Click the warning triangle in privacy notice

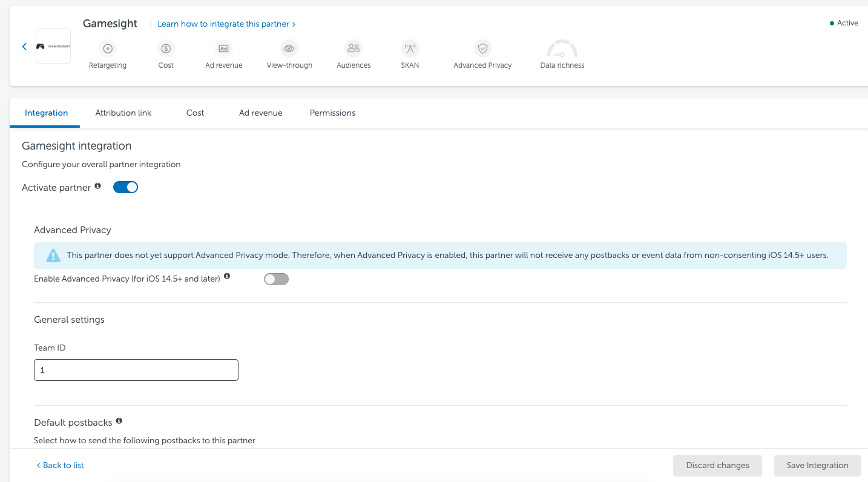[x=53, y=256]
